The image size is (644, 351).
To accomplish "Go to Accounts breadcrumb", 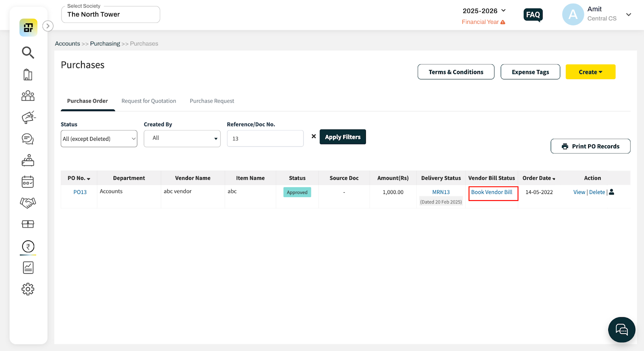I will 68,43.
